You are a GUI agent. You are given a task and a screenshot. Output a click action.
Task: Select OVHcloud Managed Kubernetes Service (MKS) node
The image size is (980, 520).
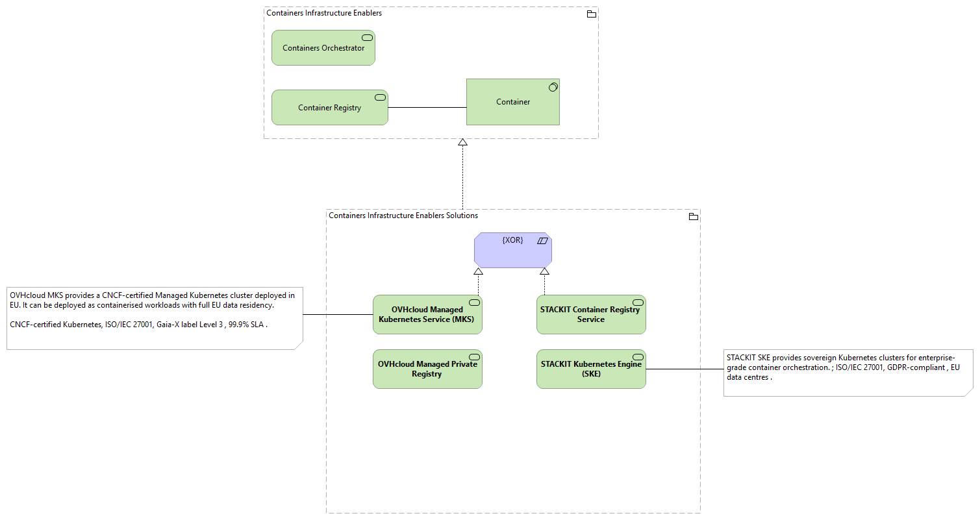pos(427,315)
